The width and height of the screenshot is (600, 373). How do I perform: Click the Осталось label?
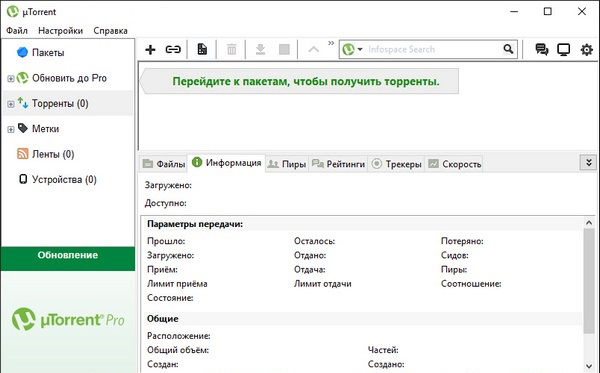(x=315, y=241)
